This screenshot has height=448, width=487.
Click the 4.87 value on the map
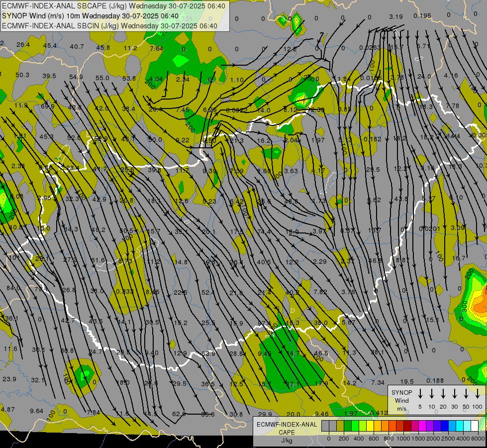point(8,409)
